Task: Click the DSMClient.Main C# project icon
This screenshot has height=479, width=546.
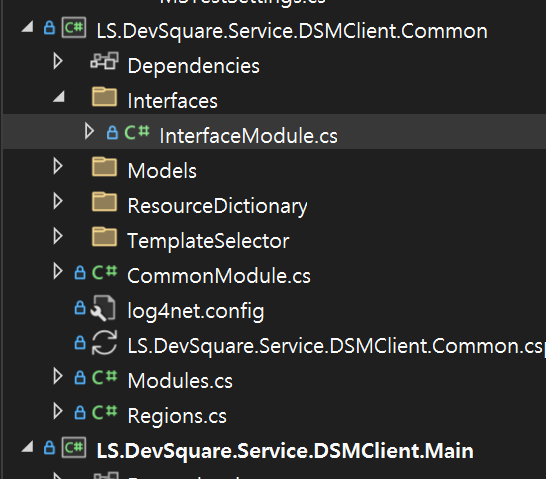Action: click(x=74, y=447)
